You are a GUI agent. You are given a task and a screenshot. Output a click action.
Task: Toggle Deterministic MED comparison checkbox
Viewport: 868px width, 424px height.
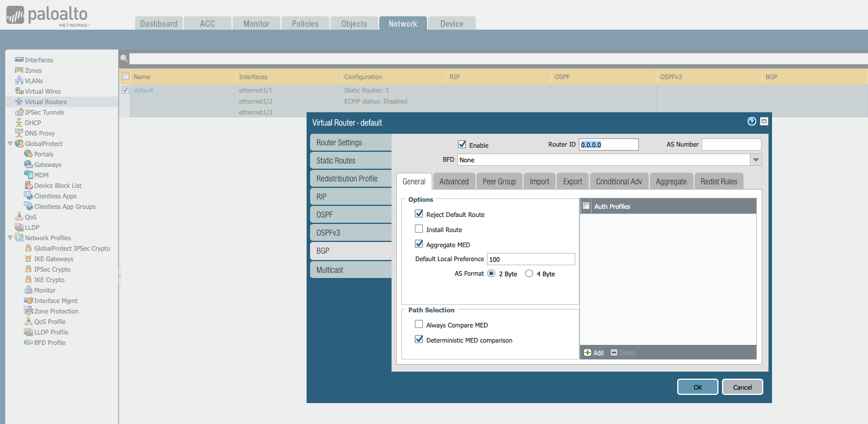point(419,340)
